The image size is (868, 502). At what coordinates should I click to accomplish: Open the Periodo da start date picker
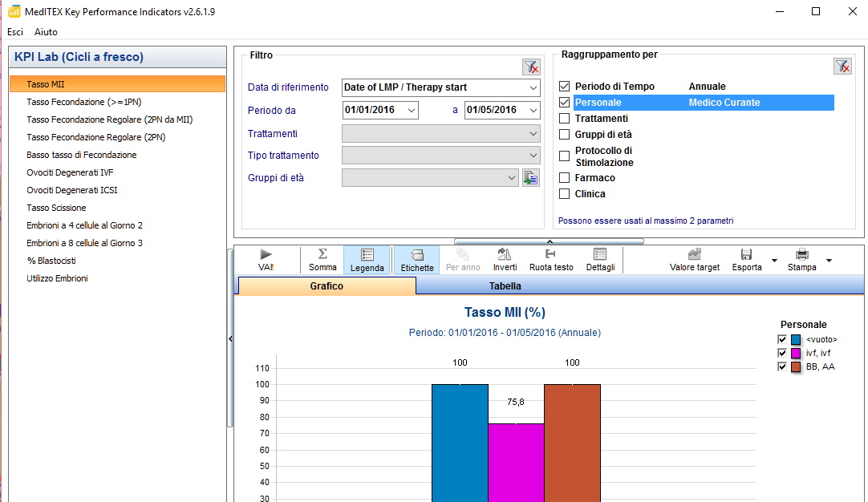click(412, 110)
